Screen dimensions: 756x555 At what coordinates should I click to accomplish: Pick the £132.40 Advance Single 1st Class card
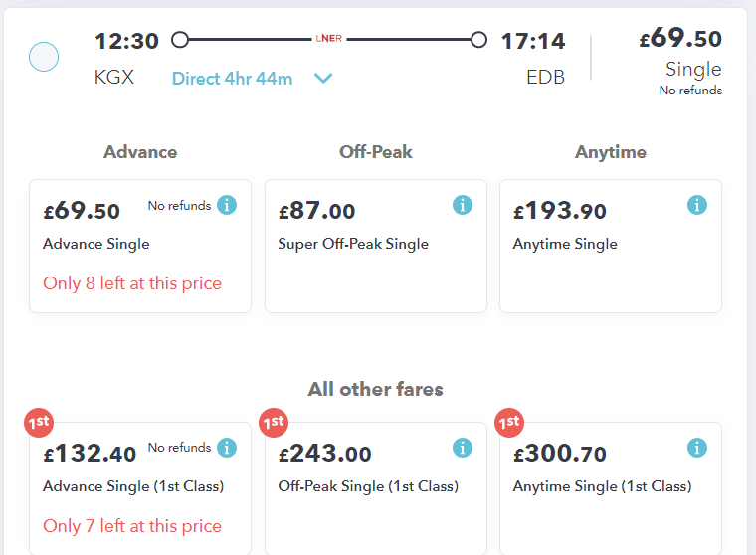pyautogui.click(x=140, y=488)
